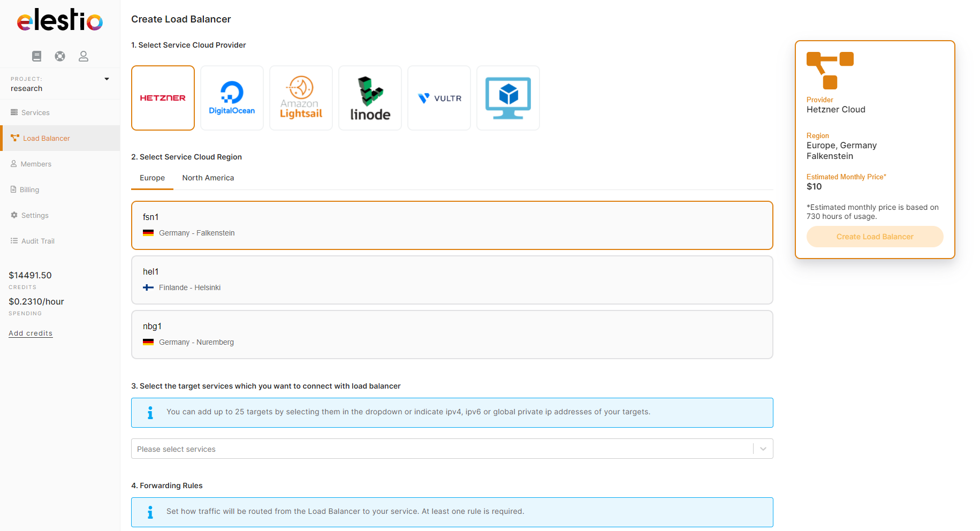Choose DigitalOcean provider card
The height and width of the screenshot is (531, 980).
[232, 98]
